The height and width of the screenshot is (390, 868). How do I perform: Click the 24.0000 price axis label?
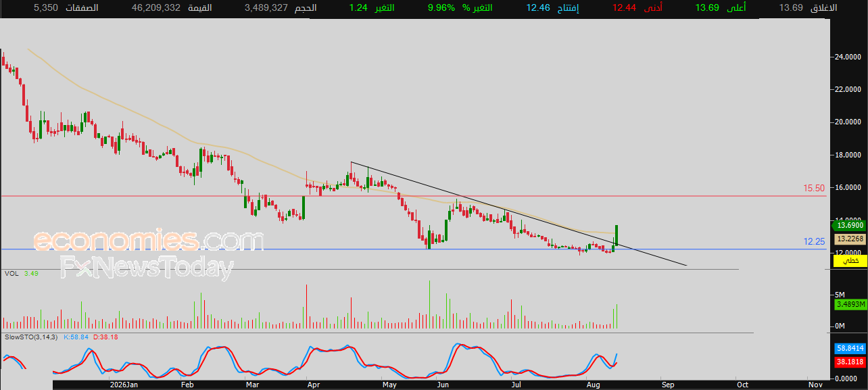pos(848,57)
